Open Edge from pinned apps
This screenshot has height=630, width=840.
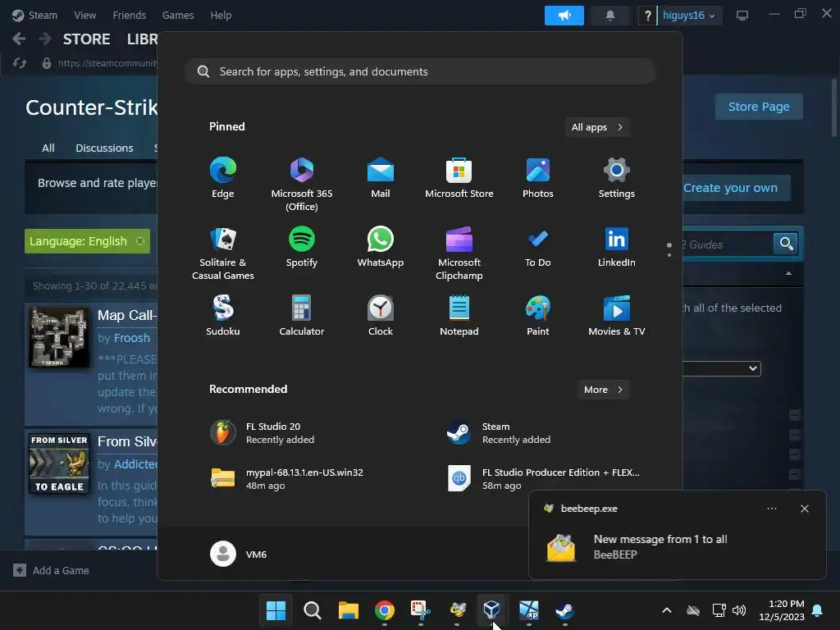click(223, 178)
